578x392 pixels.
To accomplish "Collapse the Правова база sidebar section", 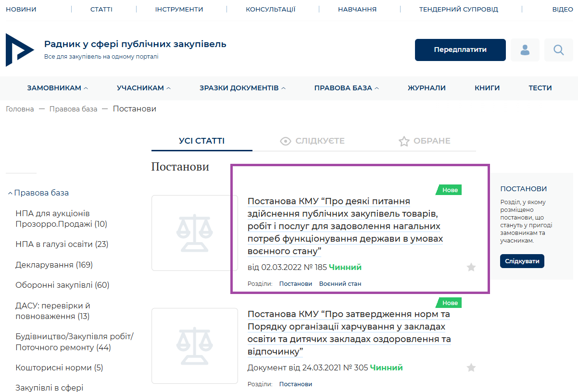I will pos(38,193).
